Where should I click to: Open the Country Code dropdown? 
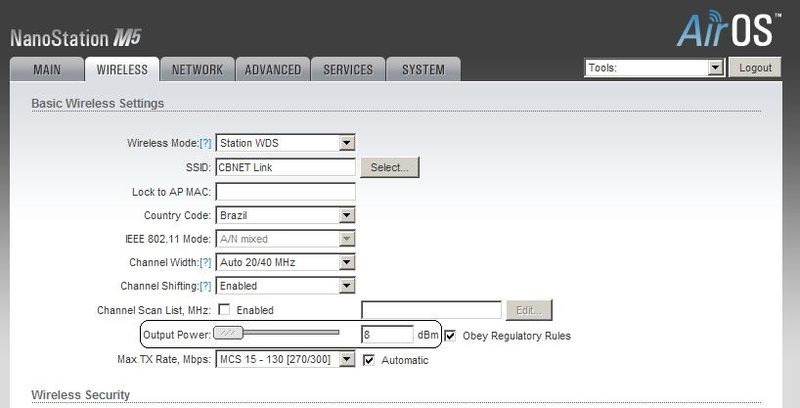tap(285, 215)
